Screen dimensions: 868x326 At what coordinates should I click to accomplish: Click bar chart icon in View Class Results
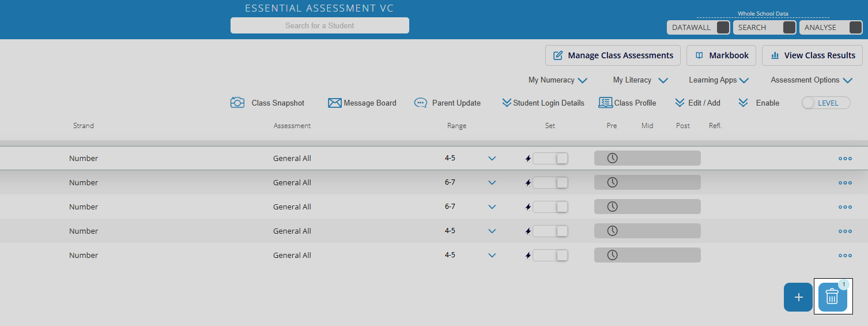coord(775,55)
